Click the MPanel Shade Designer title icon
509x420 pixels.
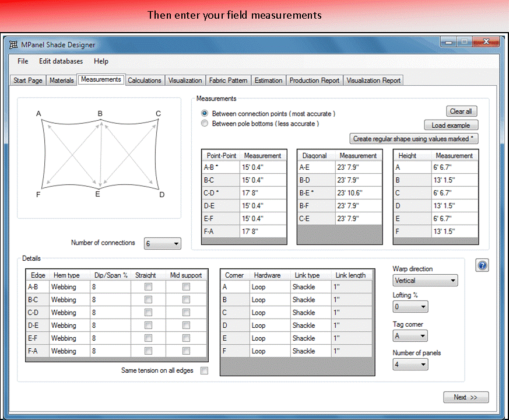click(13, 45)
